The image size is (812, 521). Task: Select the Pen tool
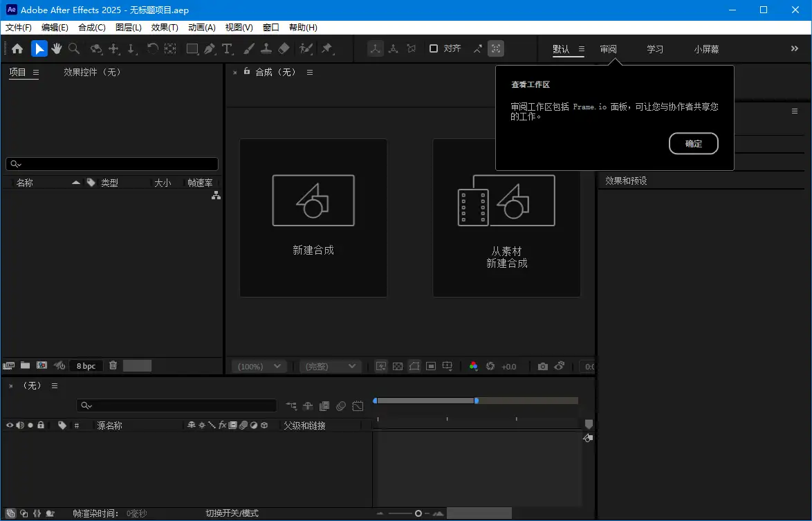click(x=207, y=48)
